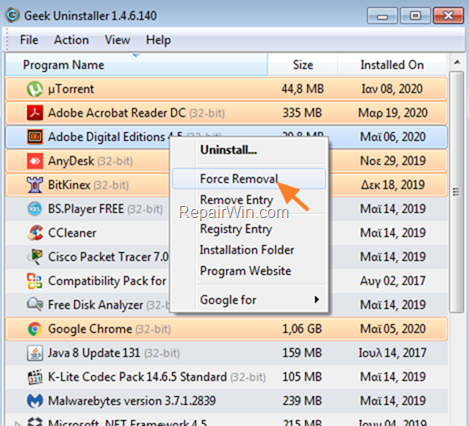The image size is (469, 426).
Task: Open Program Website from context menu
Action: click(x=246, y=271)
